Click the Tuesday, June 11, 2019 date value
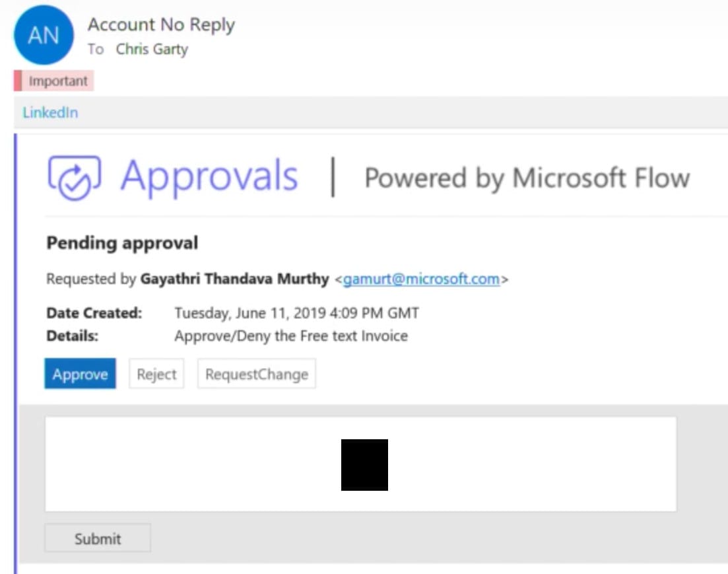This screenshot has width=728, height=574. click(x=296, y=313)
